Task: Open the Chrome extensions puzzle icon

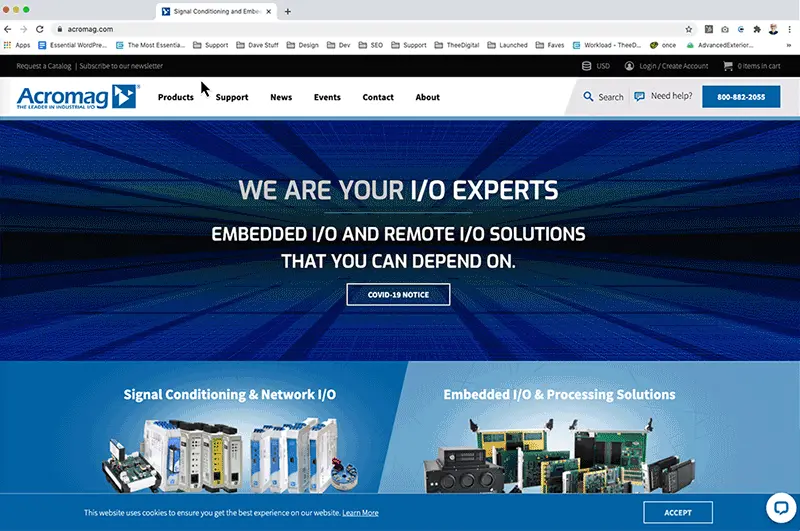Action: click(757, 29)
